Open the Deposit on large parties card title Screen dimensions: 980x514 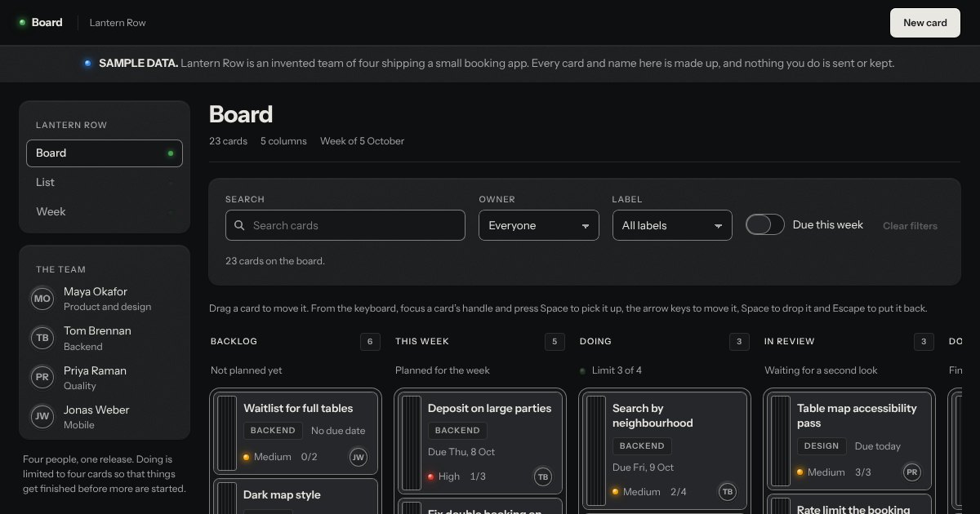(489, 409)
